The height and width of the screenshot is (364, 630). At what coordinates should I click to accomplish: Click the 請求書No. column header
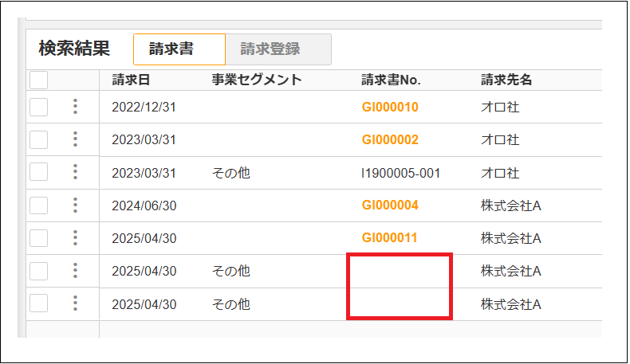click(x=391, y=80)
